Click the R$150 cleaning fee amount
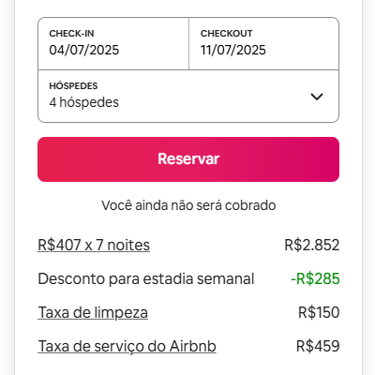This screenshot has width=375, height=375. pos(319,312)
